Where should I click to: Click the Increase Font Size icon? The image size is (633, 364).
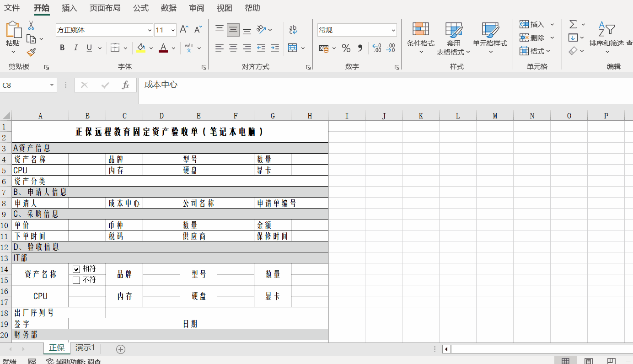point(184,30)
